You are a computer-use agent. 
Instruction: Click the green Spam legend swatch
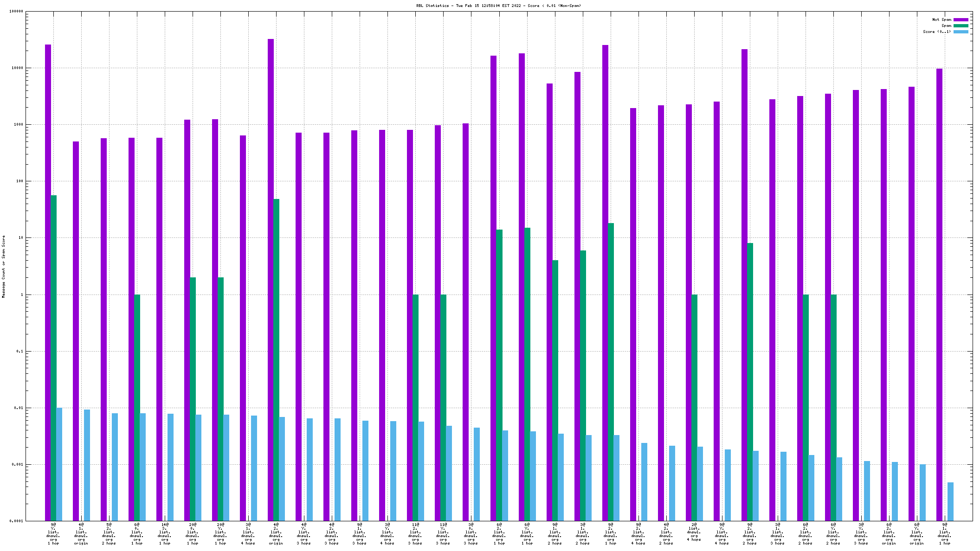(x=961, y=26)
